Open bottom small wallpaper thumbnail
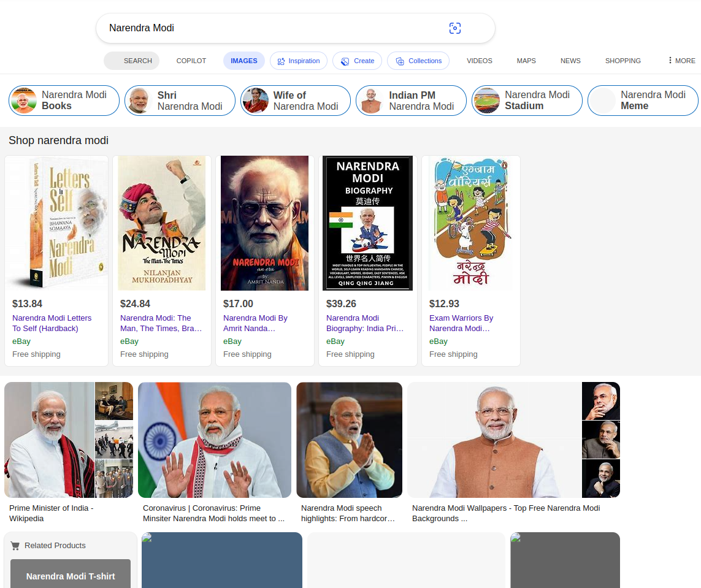The width and height of the screenshot is (701, 588). click(601, 478)
